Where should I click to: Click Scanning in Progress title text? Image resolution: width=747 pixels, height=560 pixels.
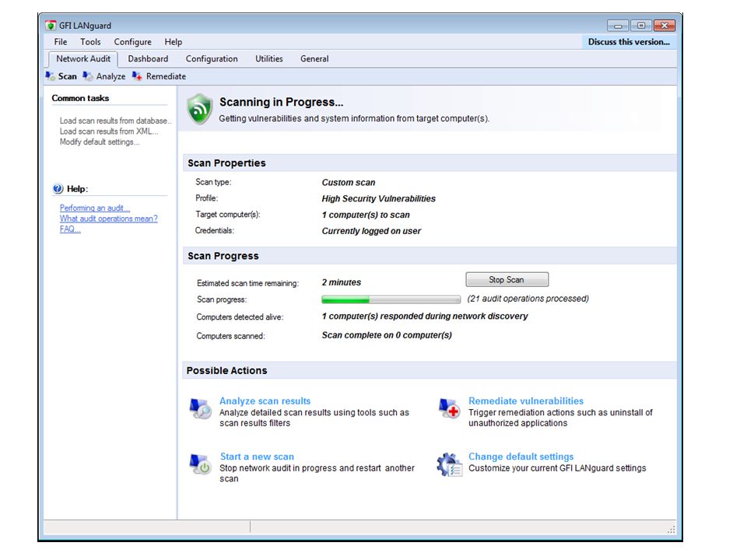(x=281, y=102)
